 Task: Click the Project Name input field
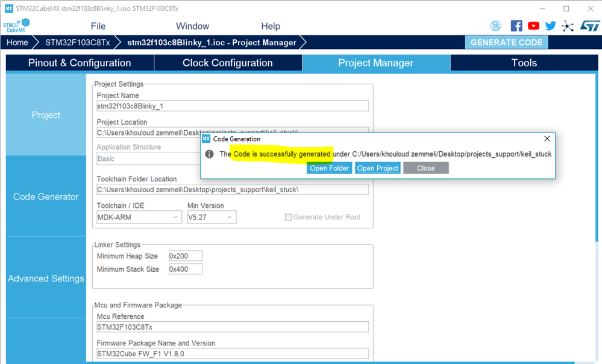(x=233, y=106)
